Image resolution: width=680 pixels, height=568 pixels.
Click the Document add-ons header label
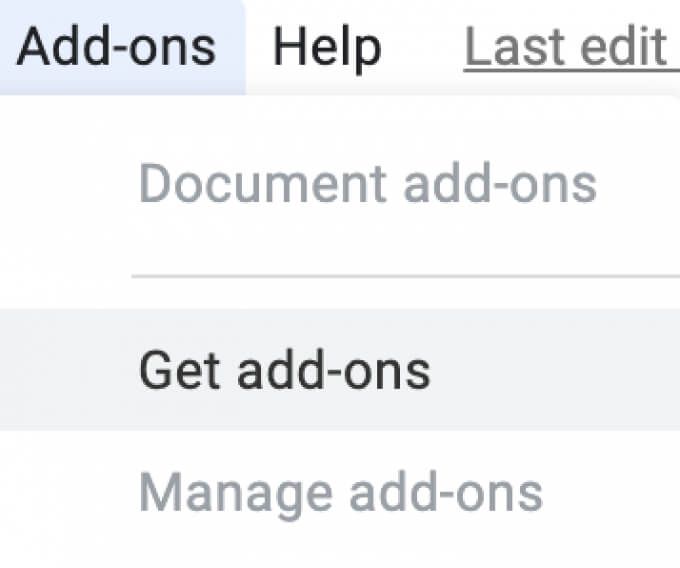click(x=368, y=184)
